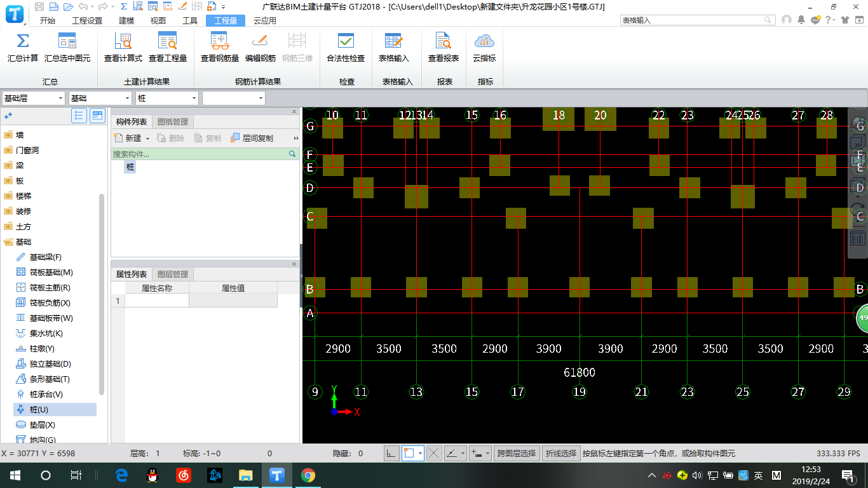Click the sigma icon in quick access toolbar
868x488 pixels.
point(123,6)
